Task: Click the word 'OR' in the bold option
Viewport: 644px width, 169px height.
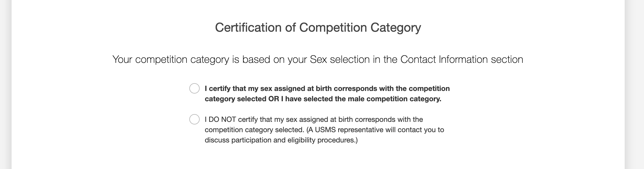Action: pyautogui.click(x=274, y=99)
